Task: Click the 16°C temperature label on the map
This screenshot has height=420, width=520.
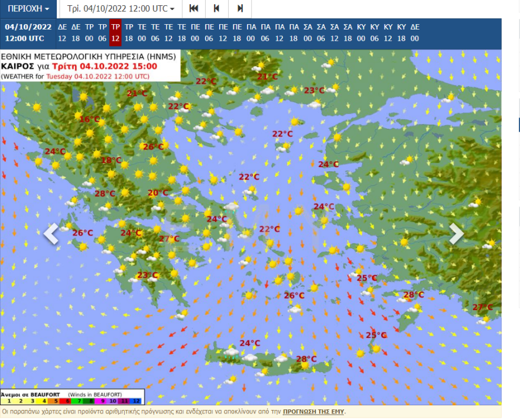Action: [90, 119]
